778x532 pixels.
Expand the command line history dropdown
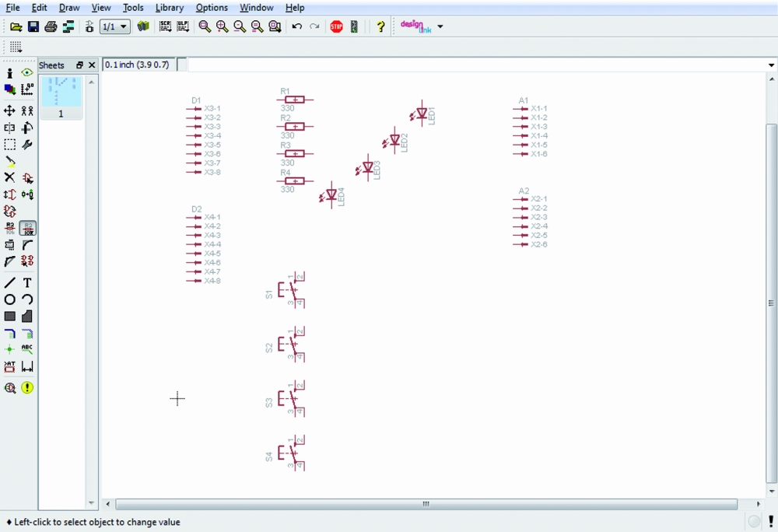point(771,65)
